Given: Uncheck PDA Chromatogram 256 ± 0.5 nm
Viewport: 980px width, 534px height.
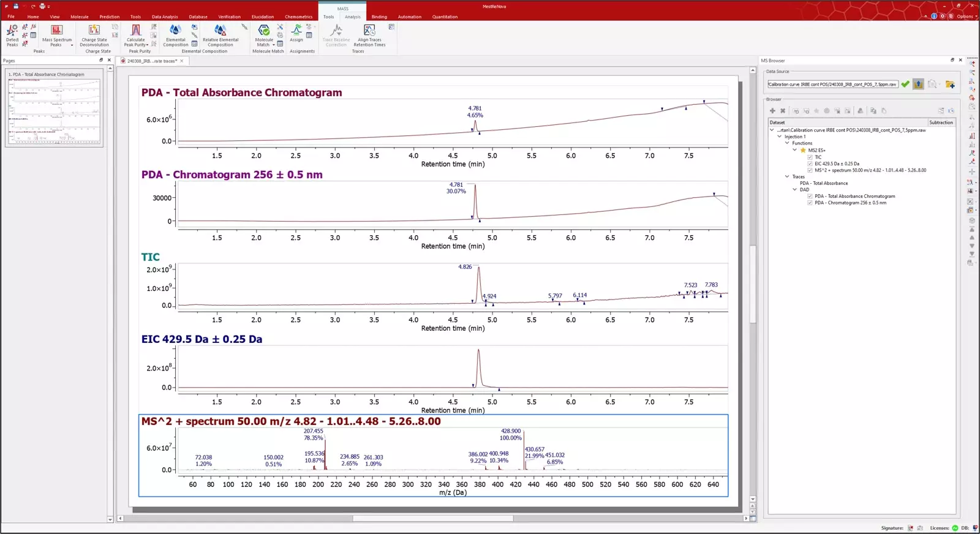Looking at the screenshot, I should coord(810,203).
